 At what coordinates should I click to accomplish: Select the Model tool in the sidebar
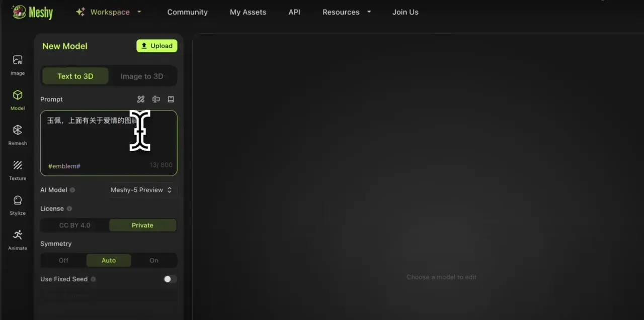pyautogui.click(x=17, y=98)
